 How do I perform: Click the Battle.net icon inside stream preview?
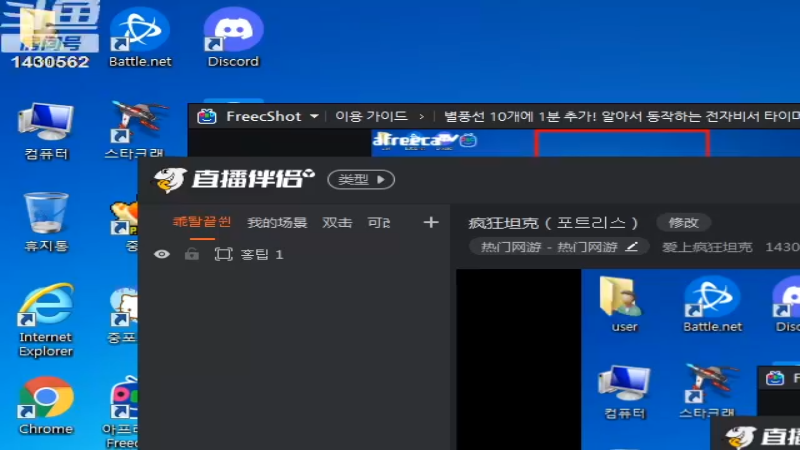(712, 304)
